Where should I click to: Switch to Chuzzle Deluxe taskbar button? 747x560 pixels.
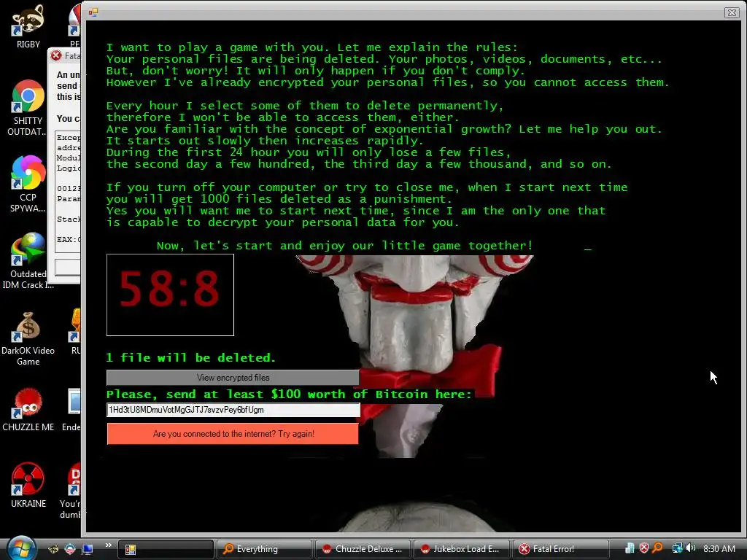click(x=363, y=549)
